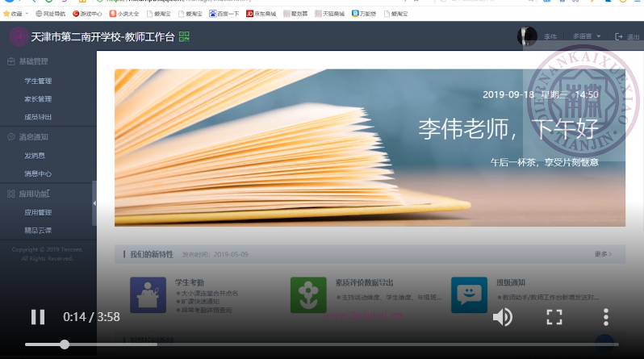This screenshot has width=644, height=359.
Task: Open 应用管理 in the sidebar
Action: 38,212
